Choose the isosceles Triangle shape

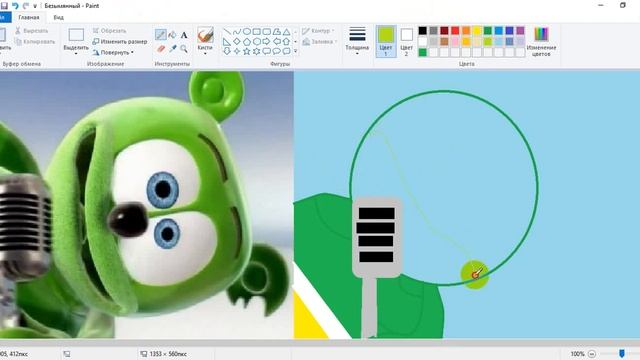pyautogui.click(x=287, y=31)
